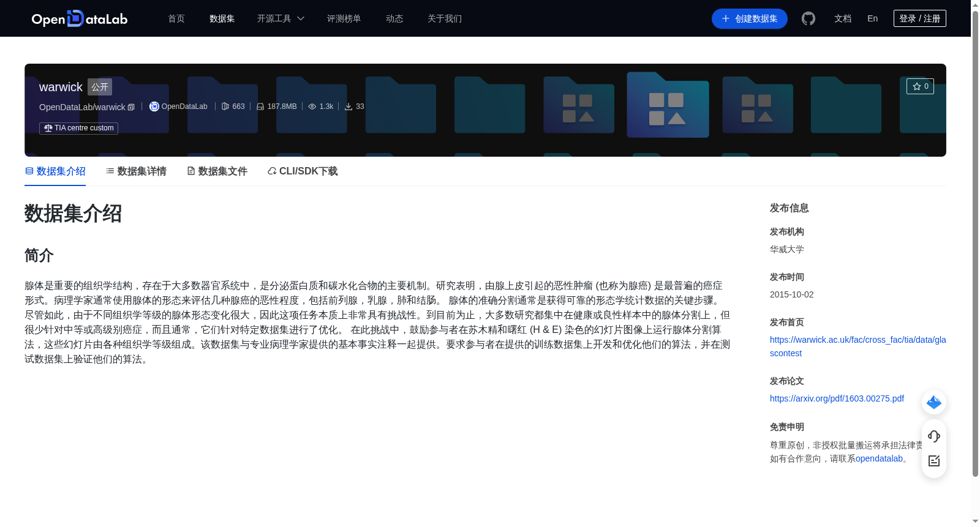
Task: Switch language to En
Action: click(872, 19)
